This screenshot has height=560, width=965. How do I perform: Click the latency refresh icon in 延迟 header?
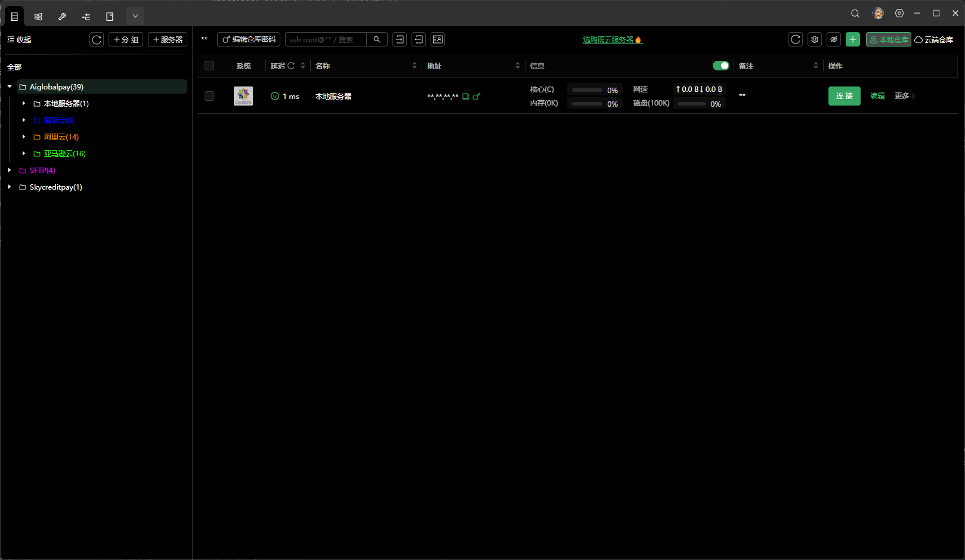point(291,66)
